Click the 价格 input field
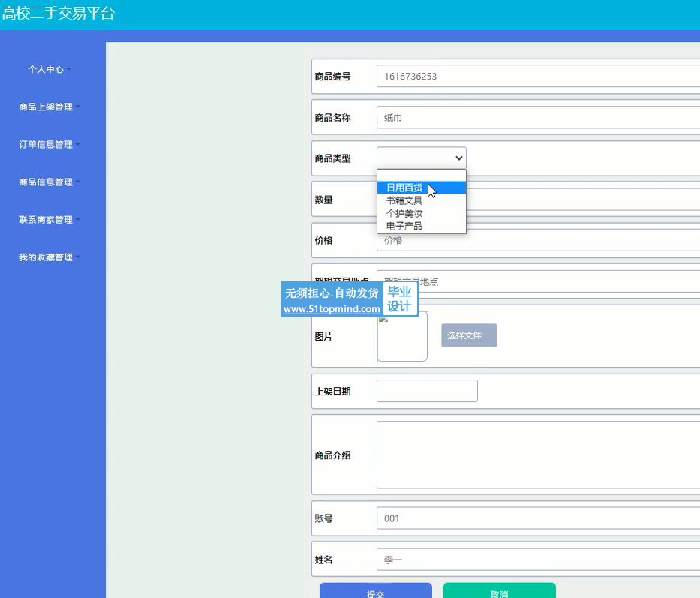 (x=538, y=241)
